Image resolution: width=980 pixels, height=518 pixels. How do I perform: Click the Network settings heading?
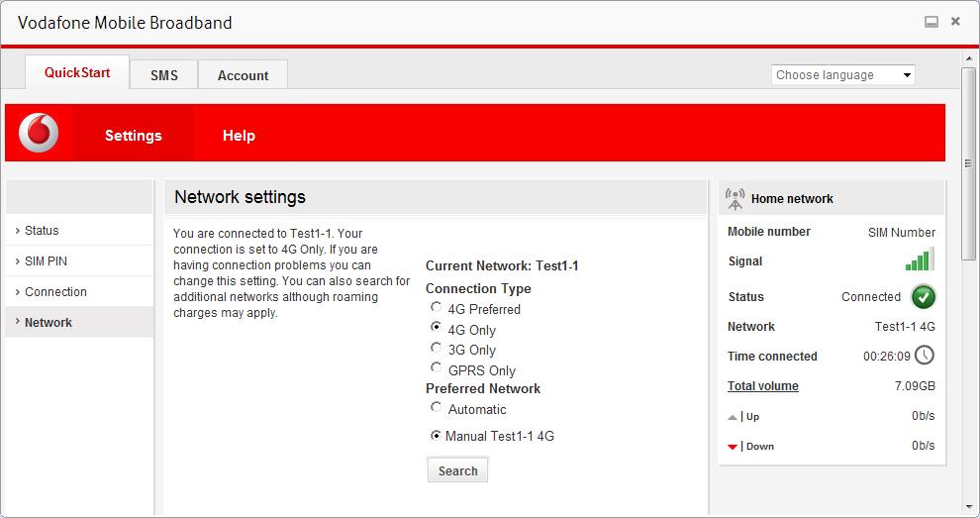pyautogui.click(x=240, y=197)
